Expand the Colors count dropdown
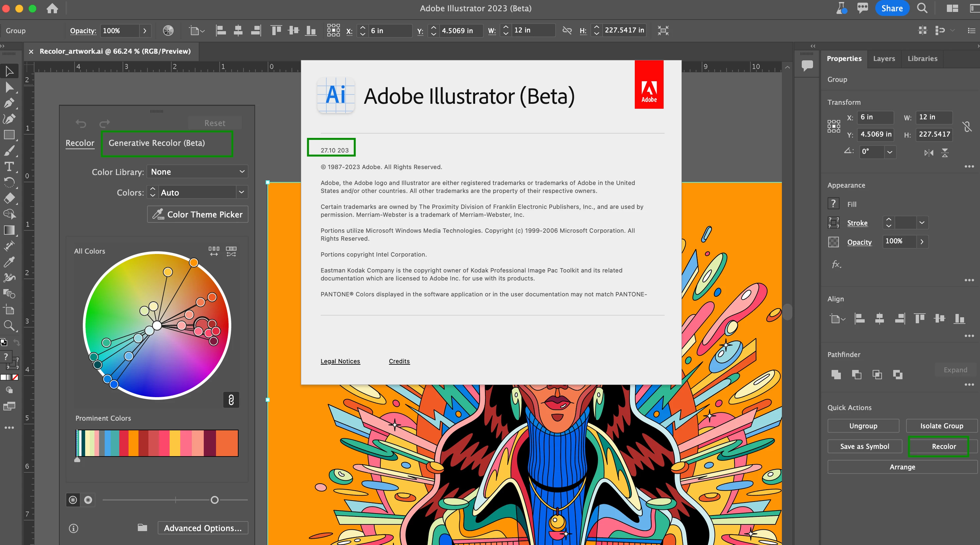The image size is (980, 545). click(x=241, y=193)
